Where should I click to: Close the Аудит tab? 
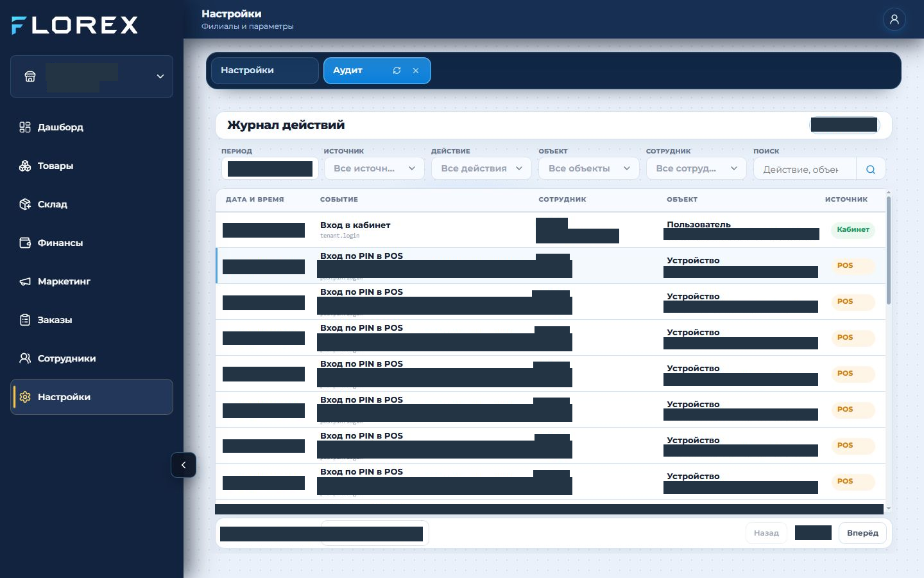(x=416, y=71)
